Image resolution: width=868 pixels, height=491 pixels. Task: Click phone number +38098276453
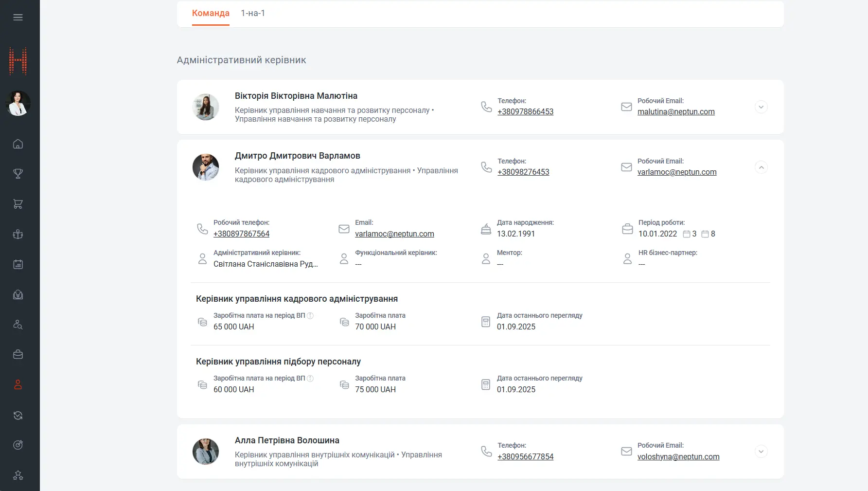523,172
